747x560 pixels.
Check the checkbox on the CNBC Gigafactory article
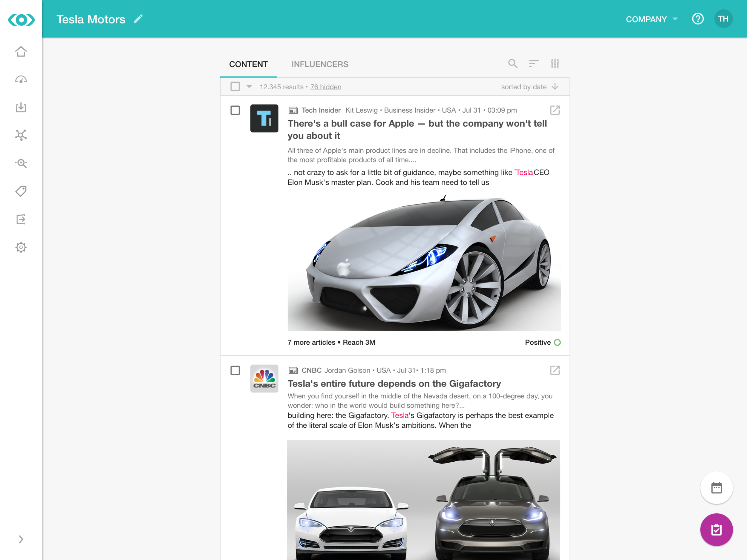(235, 370)
